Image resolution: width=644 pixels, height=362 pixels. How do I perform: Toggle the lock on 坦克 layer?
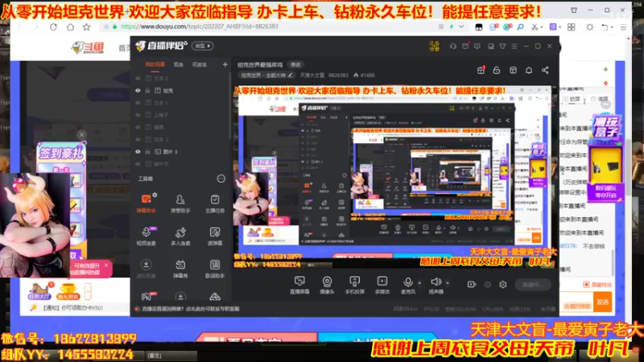148,91
